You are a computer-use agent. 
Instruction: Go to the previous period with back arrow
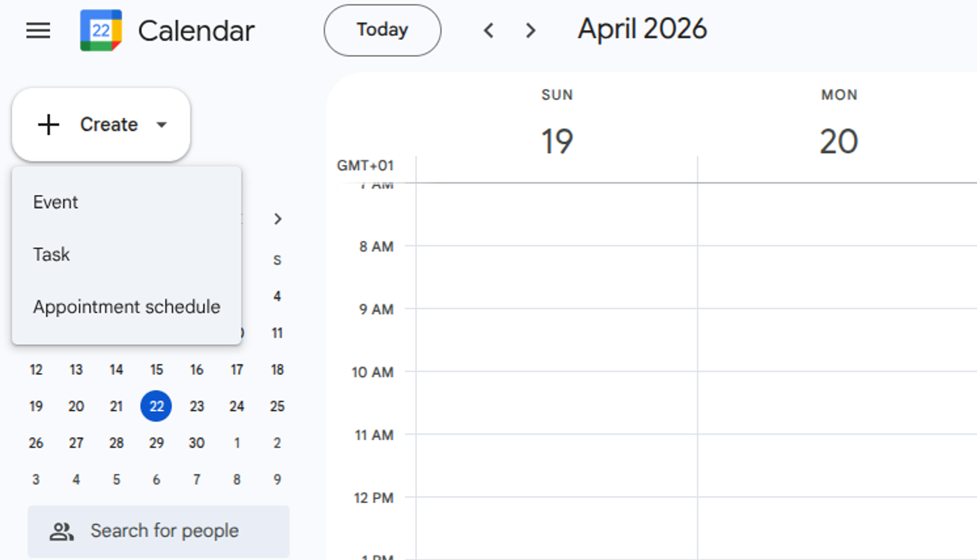click(489, 30)
